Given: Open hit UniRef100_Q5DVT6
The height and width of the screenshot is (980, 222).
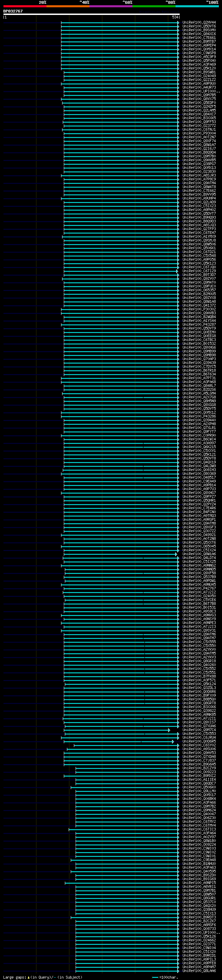Looking at the screenshot, I should 199,26.
